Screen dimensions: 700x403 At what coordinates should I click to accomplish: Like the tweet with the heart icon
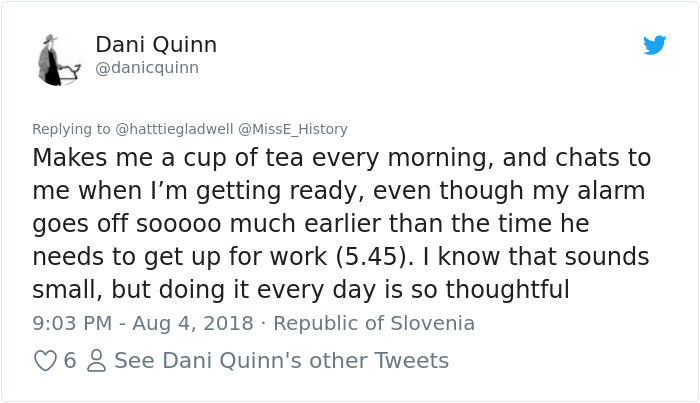point(46,361)
